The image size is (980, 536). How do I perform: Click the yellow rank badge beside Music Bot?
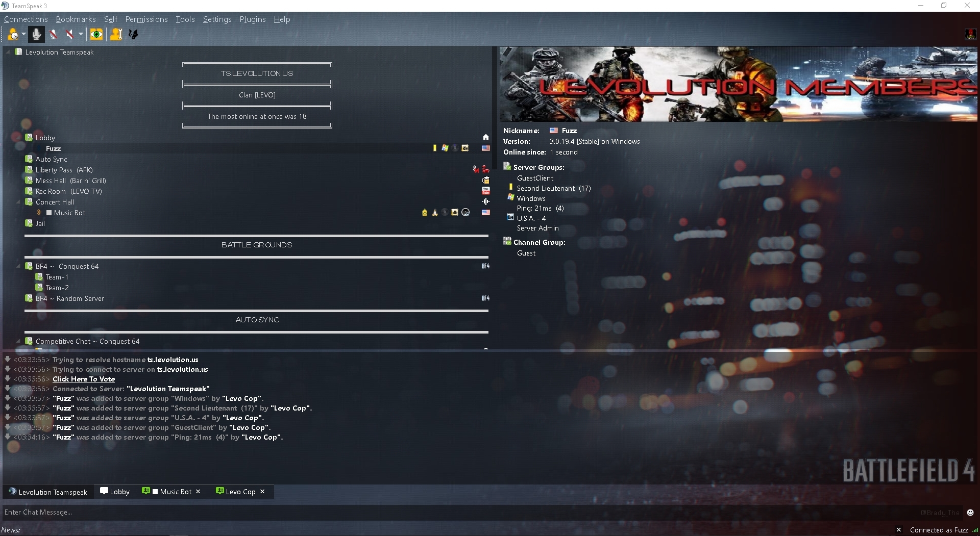coord(425,212)
